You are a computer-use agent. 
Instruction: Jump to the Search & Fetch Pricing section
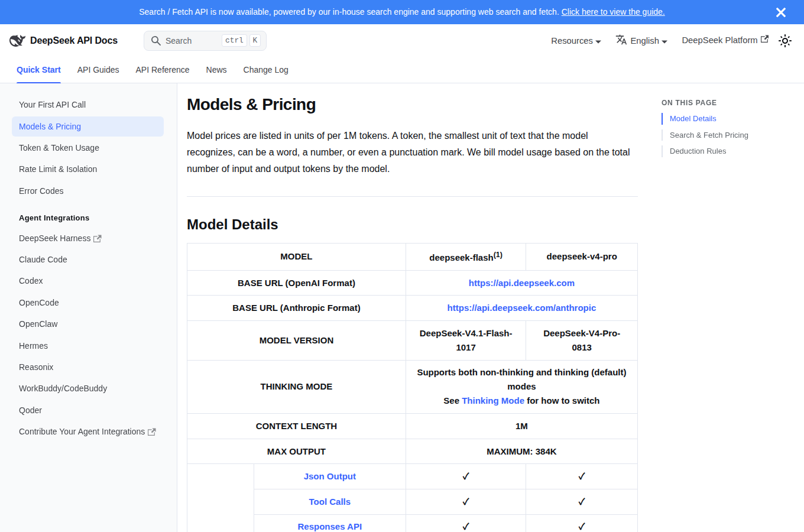click(x=709, y=135)
